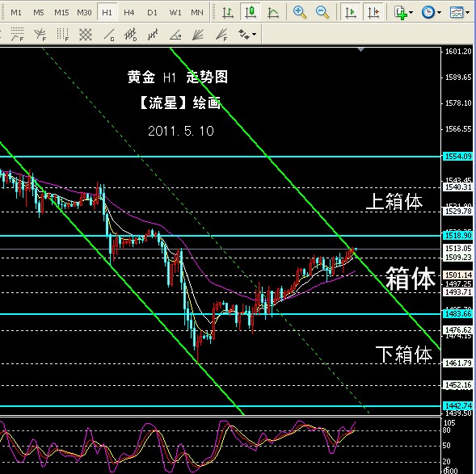Click the 1493.71 price level label
This screenshot has height=474, width=476.
coord(458,292)
